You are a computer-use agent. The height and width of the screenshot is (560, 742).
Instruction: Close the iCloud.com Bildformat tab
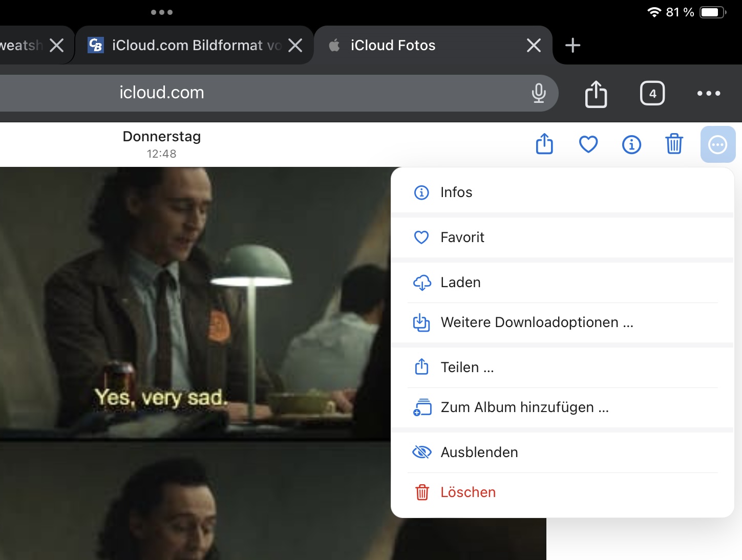coord(295,46)
